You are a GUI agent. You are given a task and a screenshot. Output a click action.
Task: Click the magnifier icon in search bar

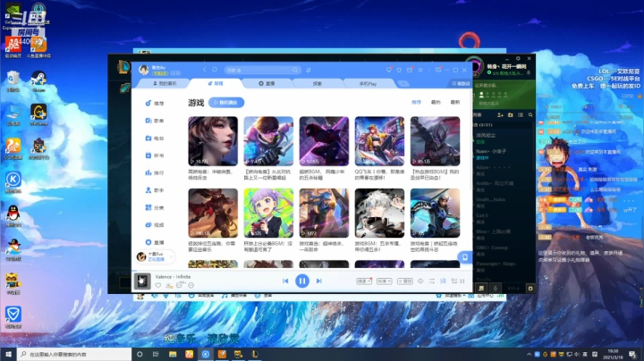295,71
